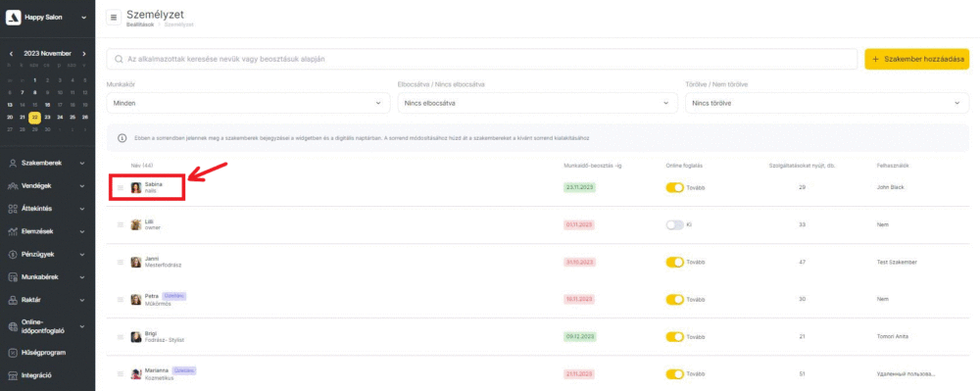
Task: Click Brigi's schedule date 09.12.2023
Action: pyautogui.click(x=579, y=337)
